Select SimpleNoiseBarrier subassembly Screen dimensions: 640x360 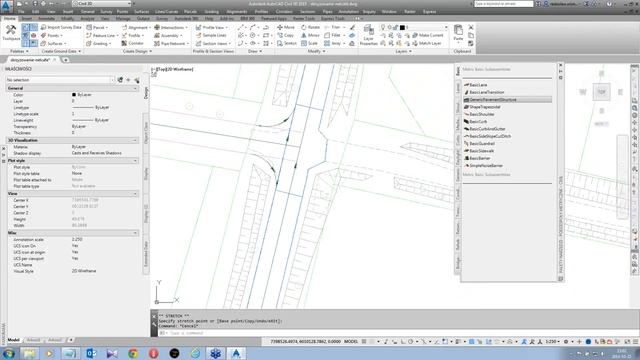486,166
